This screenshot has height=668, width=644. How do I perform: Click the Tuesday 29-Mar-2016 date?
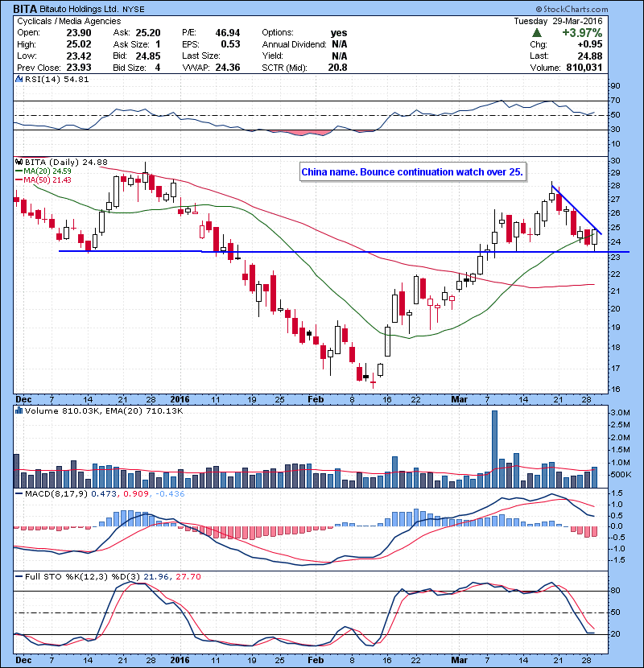[558, 21]
